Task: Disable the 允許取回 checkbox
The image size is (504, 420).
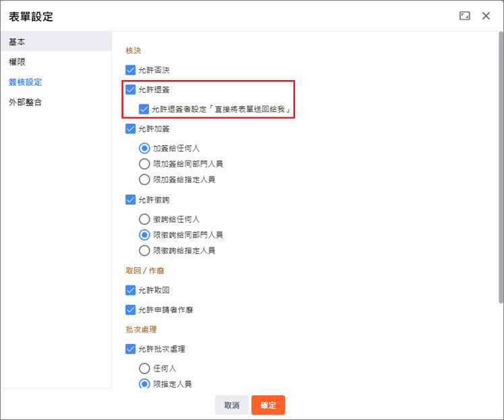Action: point(131,290)
